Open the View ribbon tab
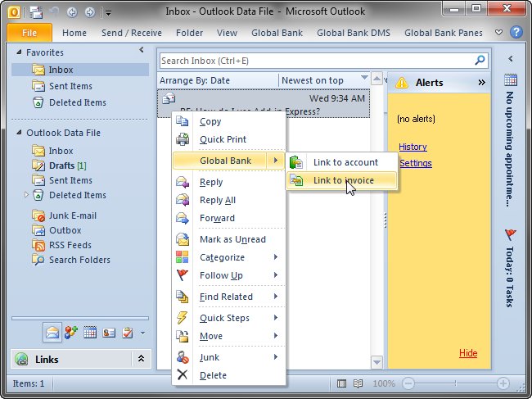This screenshot has width=532, height=399. (x=227, y=33)
